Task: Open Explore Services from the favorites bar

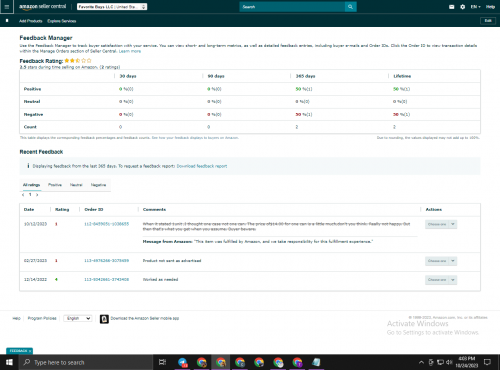Action: pyautogui.click(x=62, y=21)
